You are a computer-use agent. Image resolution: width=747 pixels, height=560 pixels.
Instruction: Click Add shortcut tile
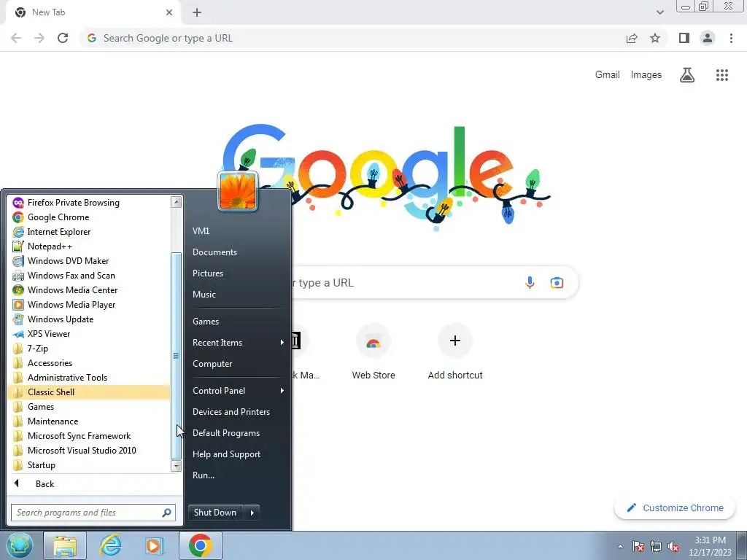(x=455, y=352)
